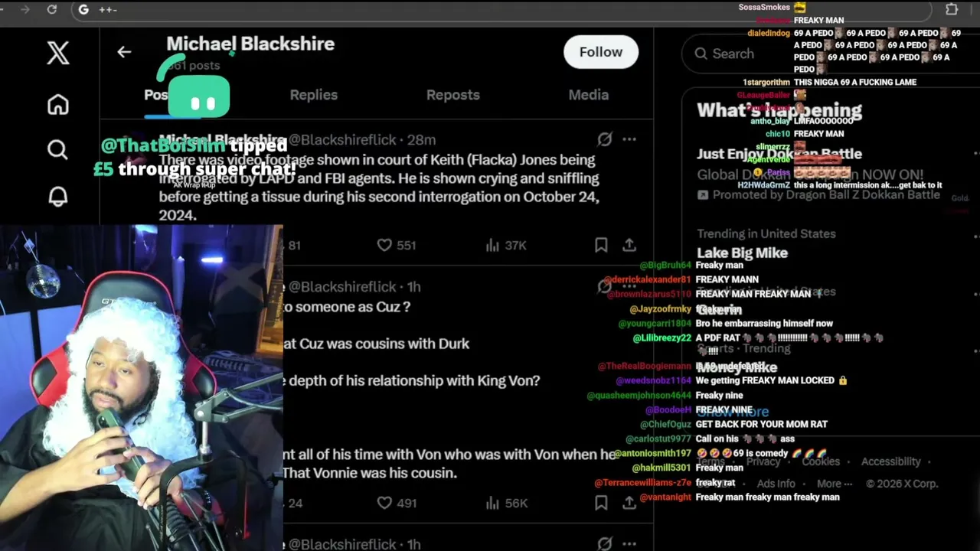
Task: Click the '© 2026 X Corp.' footer text
Action: click(x=902, y=484)
